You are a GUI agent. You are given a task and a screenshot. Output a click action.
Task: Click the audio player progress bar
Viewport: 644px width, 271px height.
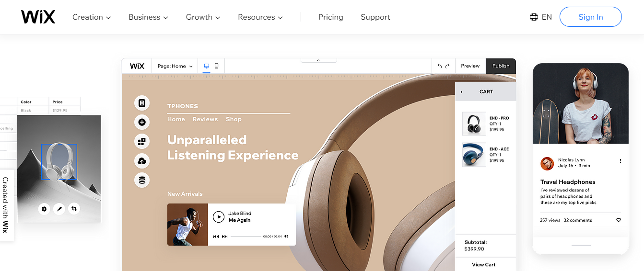tap(246, 237)
